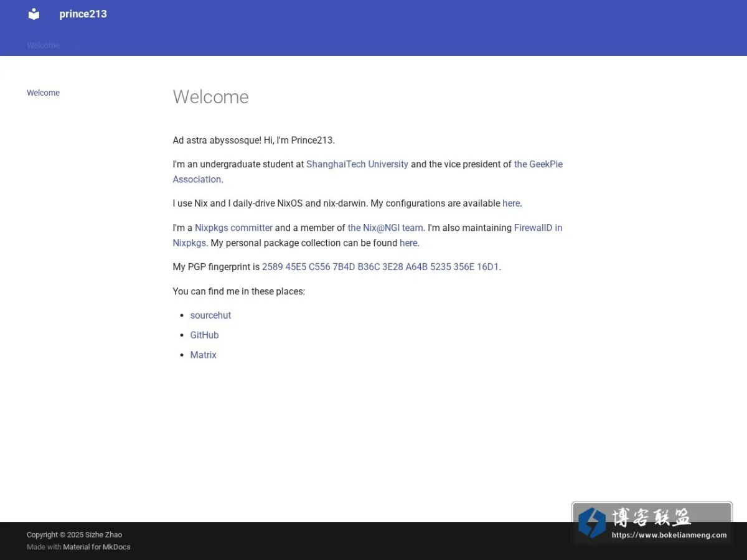The image size is (747, 560).
Task: Click the 'Copyright © 2025 Sizhe Zhao' footer text
Action: (74, 534)
